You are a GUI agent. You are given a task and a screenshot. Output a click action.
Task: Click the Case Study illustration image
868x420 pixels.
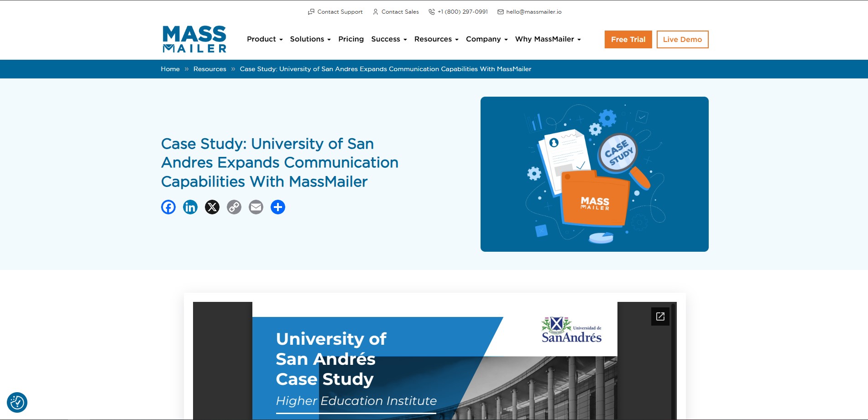(594, 174)
